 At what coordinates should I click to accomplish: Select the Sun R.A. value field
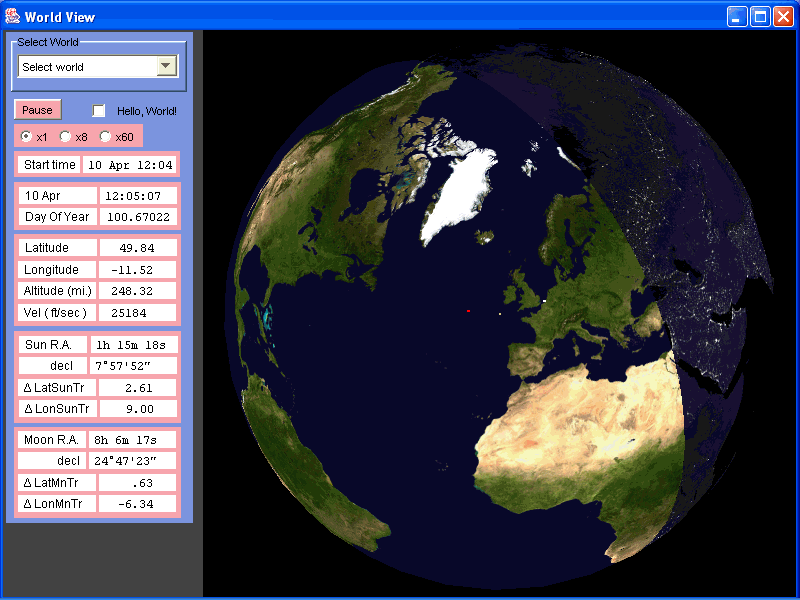tap(134, 345)
